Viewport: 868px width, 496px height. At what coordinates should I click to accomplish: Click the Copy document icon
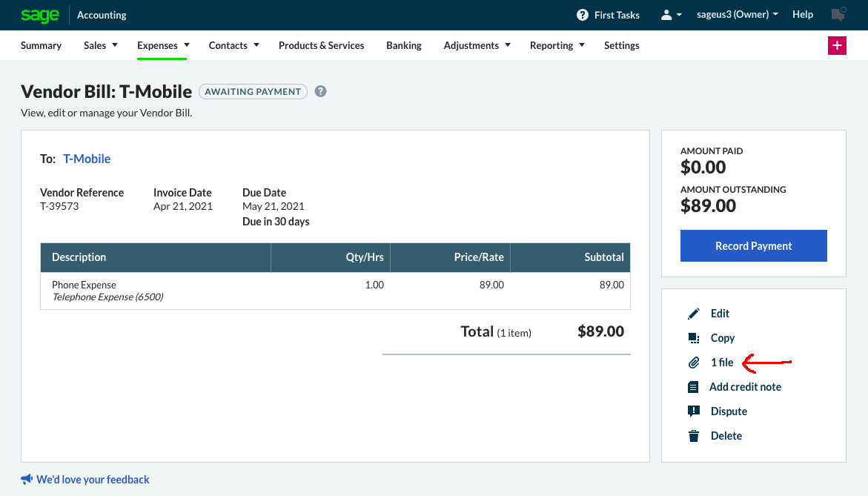[x=694, y=337]
